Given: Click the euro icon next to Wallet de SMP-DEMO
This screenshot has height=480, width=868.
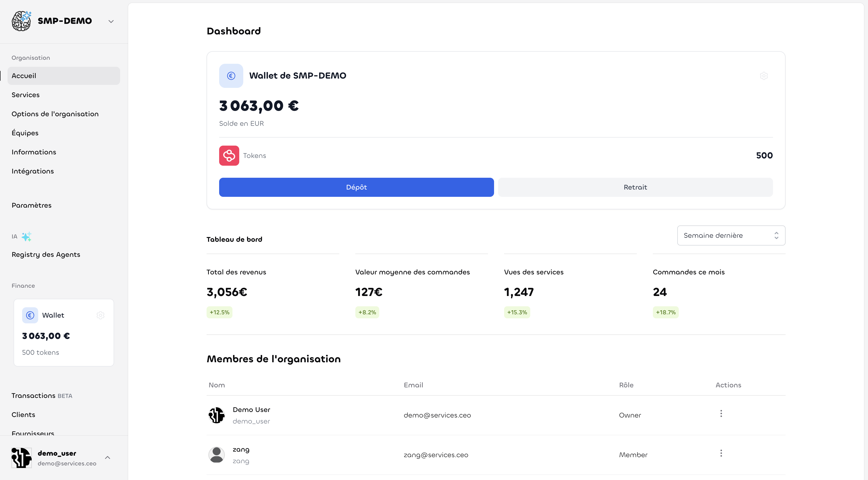Looking at the screenshot, I should pos(231,75).
